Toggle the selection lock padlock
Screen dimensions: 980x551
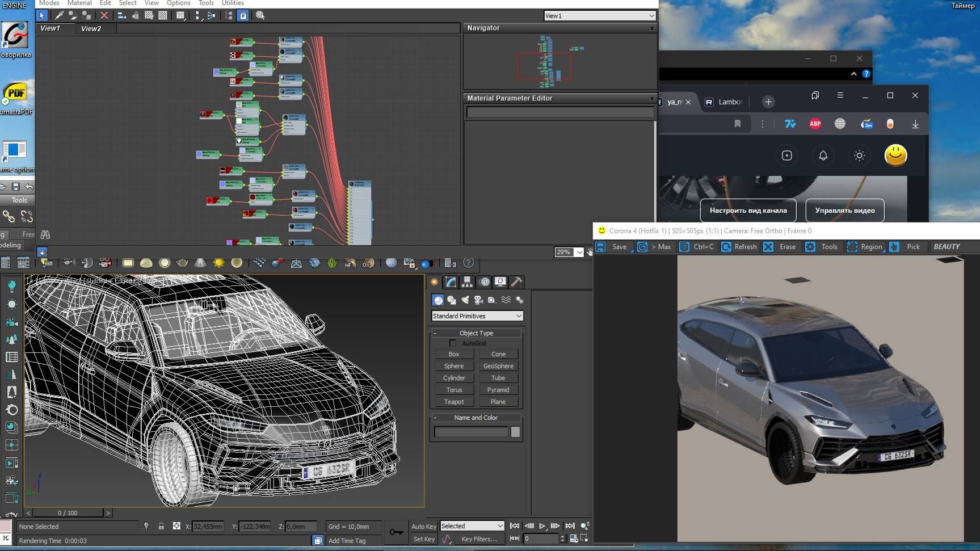coord(161,527)
